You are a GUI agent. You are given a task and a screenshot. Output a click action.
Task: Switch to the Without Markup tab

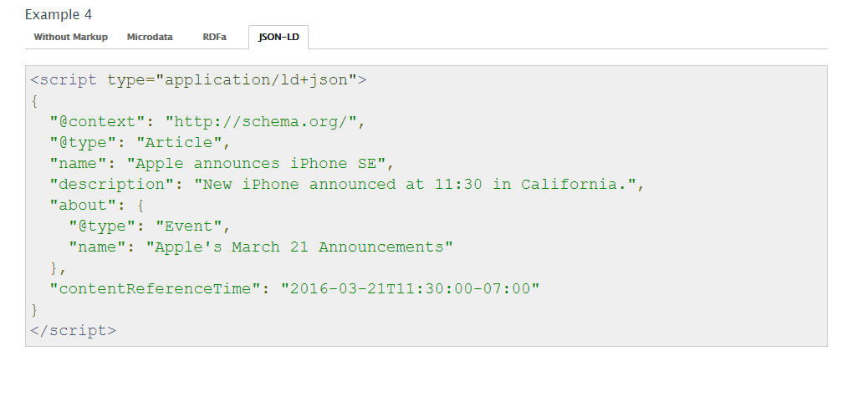[70, 37]
